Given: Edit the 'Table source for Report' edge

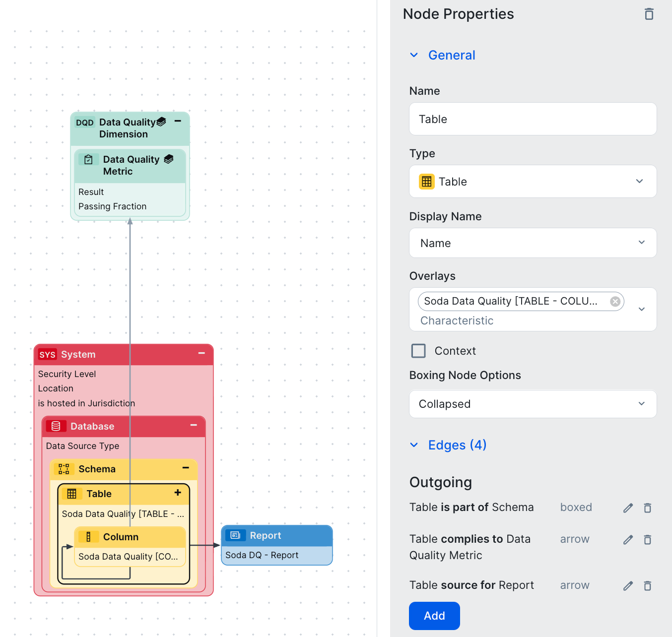Looking at the screenshot, I should [628, 585].
